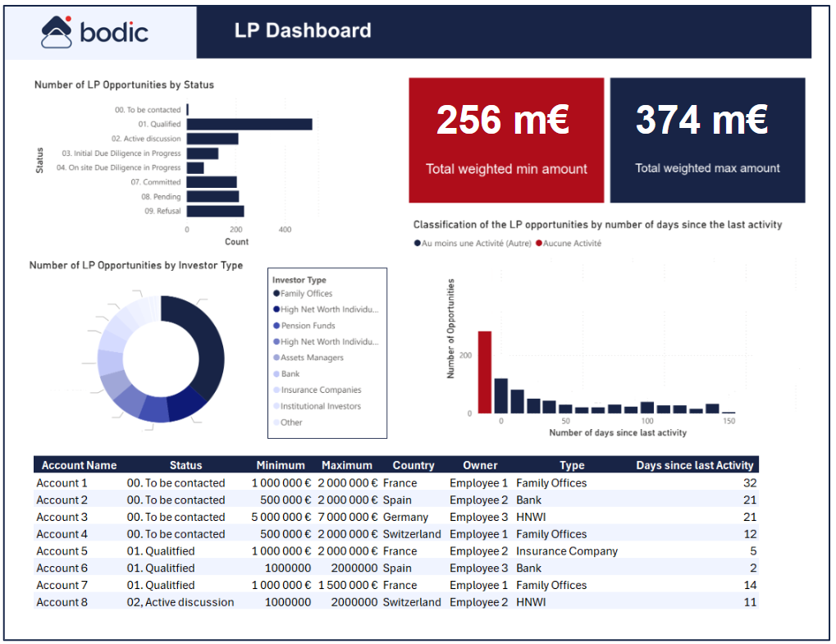This screenshot has width=836, height=644.
Task: Select the red Aucune Activité legend dot
Action: point(538,243)
